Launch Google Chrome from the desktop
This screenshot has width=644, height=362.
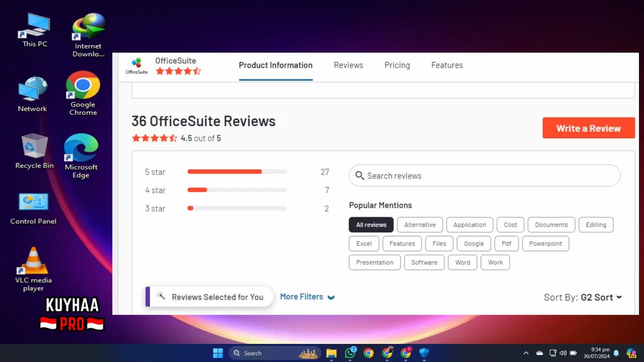(83, 94)
